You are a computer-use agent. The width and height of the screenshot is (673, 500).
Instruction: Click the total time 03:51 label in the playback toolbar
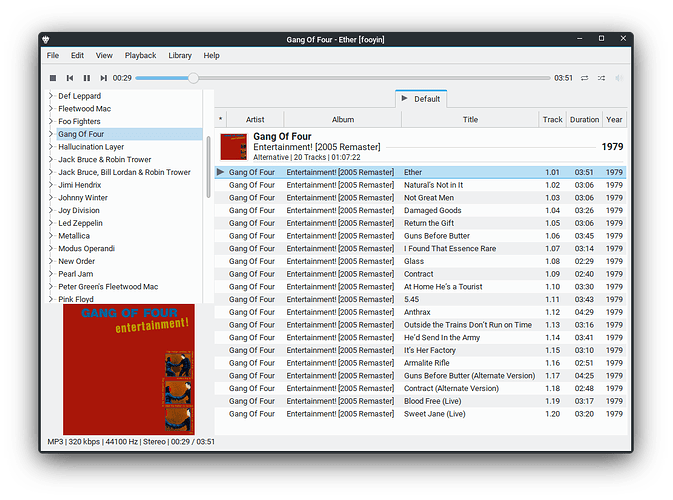point(563,78)
